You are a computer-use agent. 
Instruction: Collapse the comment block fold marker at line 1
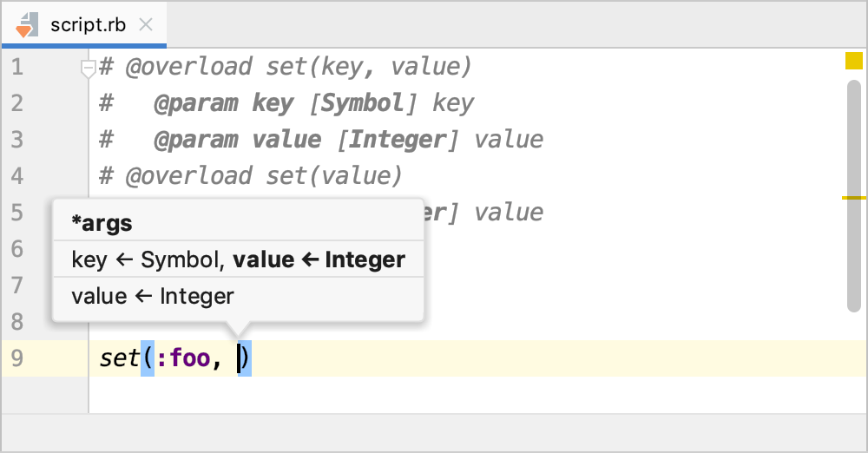88,68
